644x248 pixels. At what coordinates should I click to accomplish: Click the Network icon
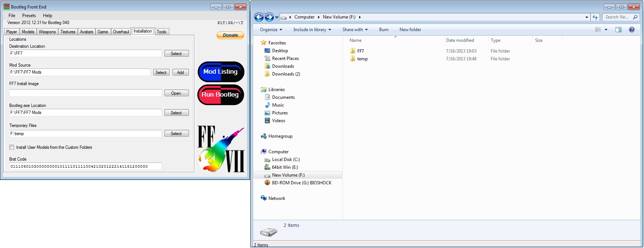point(264,198)
